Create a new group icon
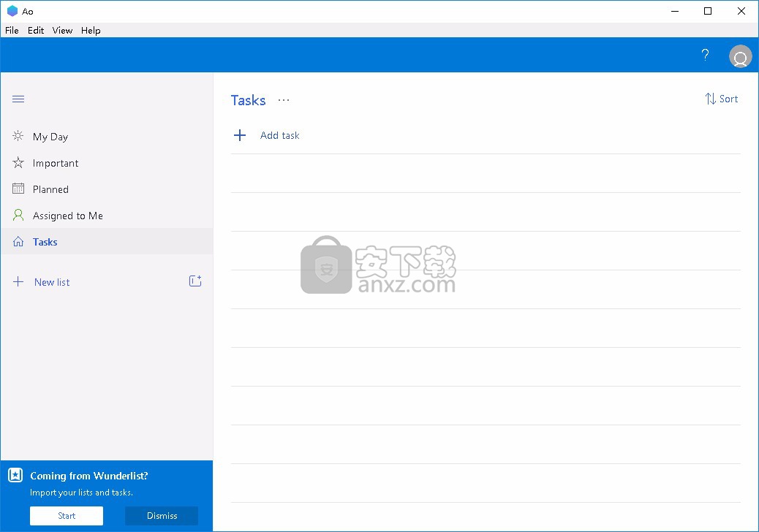Screen dimensions: 759x532 click(x=195, y=281)
